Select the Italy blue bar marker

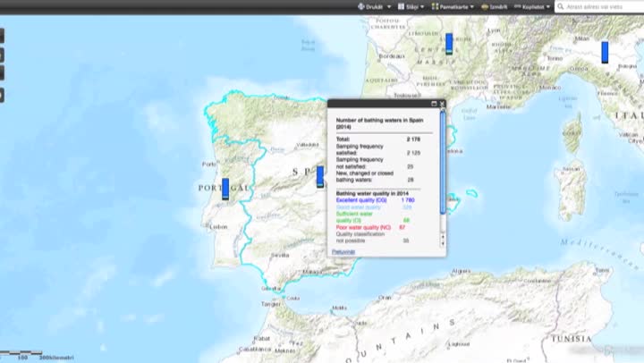click(x=605, y=52)
